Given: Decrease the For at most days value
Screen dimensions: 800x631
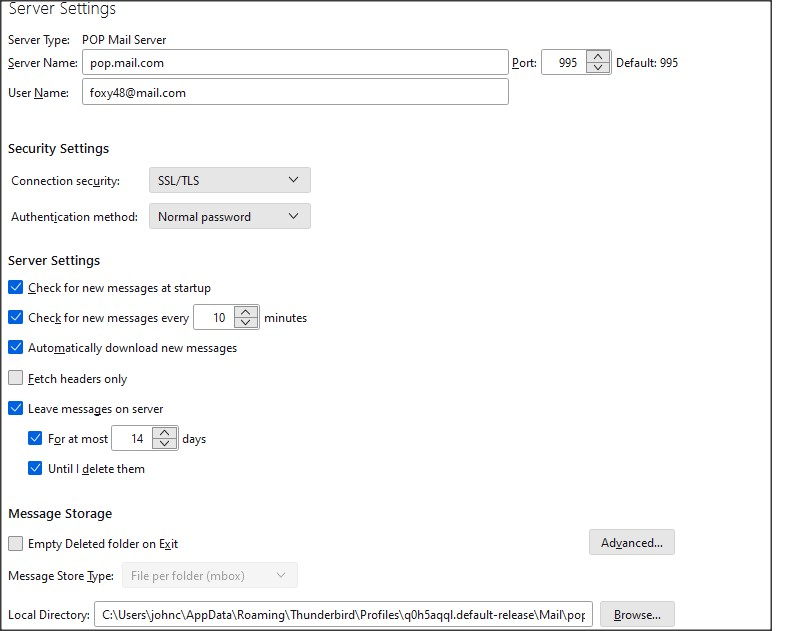Looking at the screenshot, I should point(164,444).
